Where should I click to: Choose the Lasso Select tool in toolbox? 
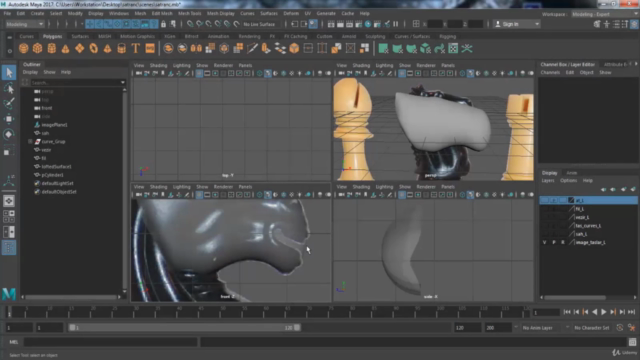tap(9, 88)
